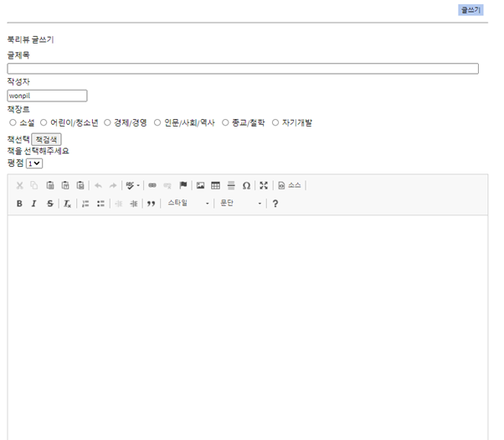Insert a link with chain icon

(x=152, y=185)
